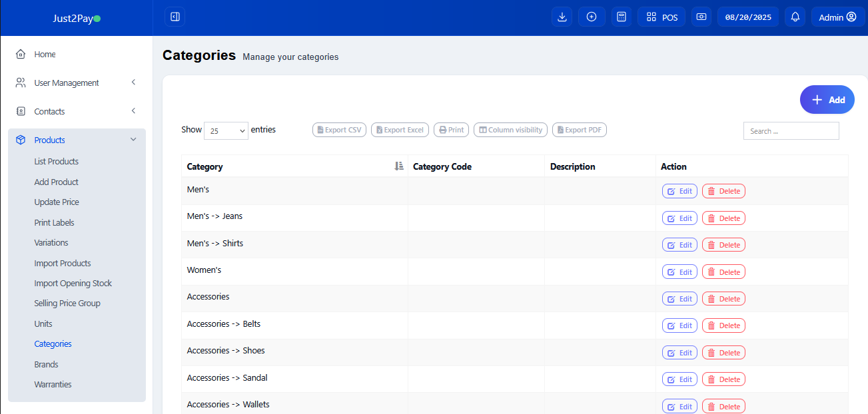Collapse the sidebar with the header toggle icon
This screenshot has height=414, width=868.
[x=175, y=17]
